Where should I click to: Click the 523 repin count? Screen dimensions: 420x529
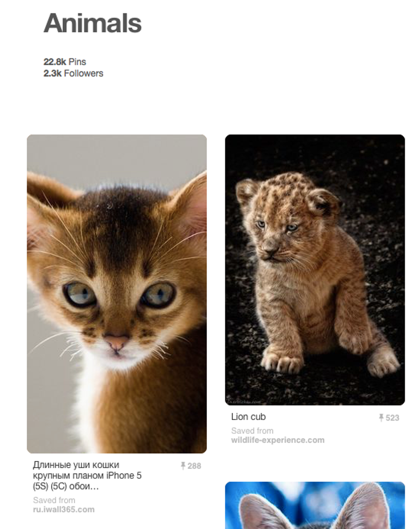[x=392, y=418]
